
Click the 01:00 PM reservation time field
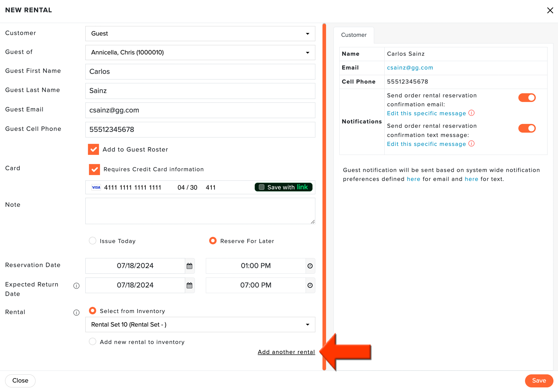(x=256, y=266)
